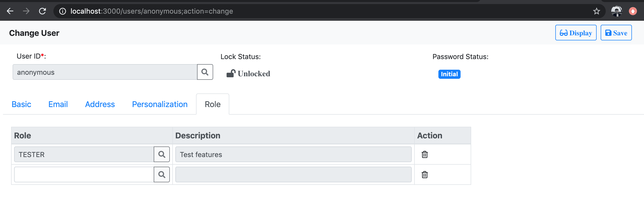Screen dimensions: 644x201
Task: Click the Display button
Action: click(x=576, y=33)
